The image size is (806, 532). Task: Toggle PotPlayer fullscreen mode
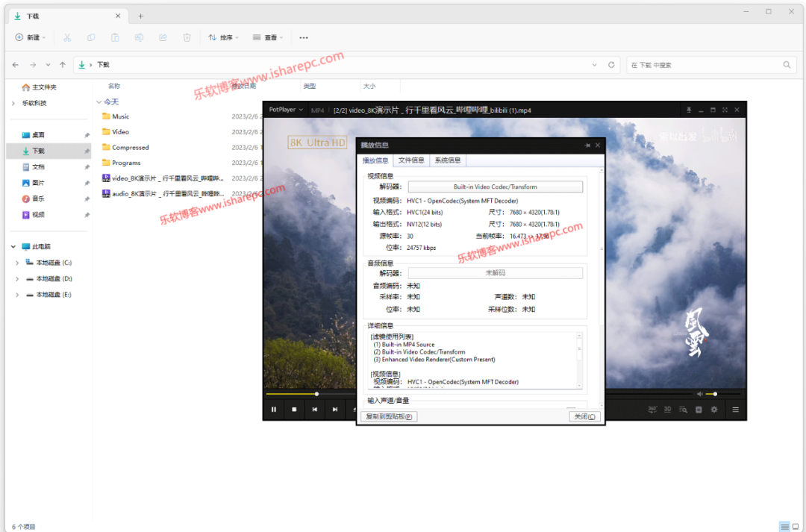coord(725,110)
